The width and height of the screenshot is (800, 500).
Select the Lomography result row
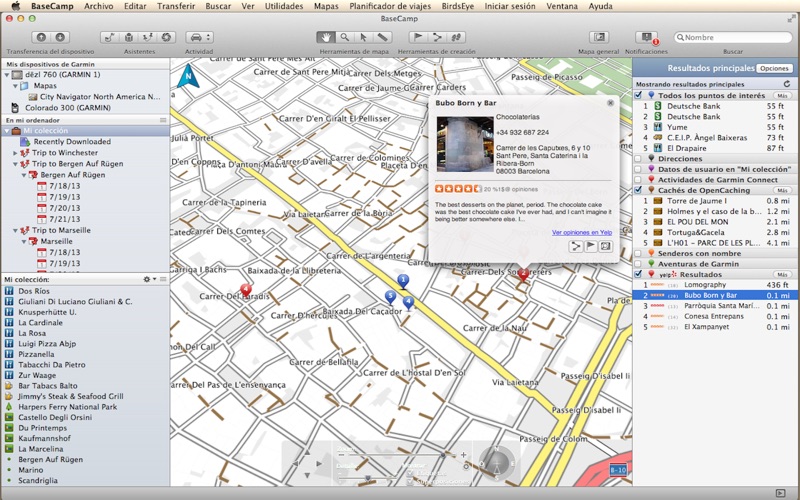[716, 285]
